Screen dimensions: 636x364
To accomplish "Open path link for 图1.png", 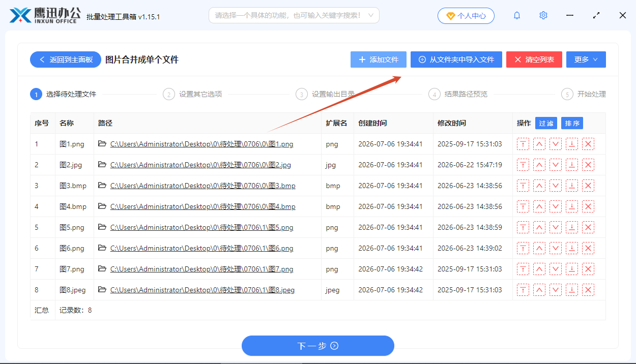I will [x=201, y=144].
